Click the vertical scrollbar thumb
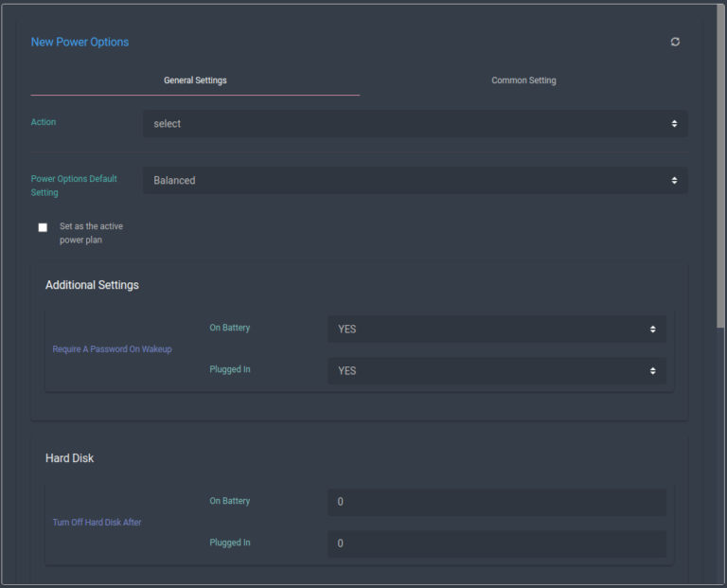Screen dimensions: 727x588 (x=720, y=167)
